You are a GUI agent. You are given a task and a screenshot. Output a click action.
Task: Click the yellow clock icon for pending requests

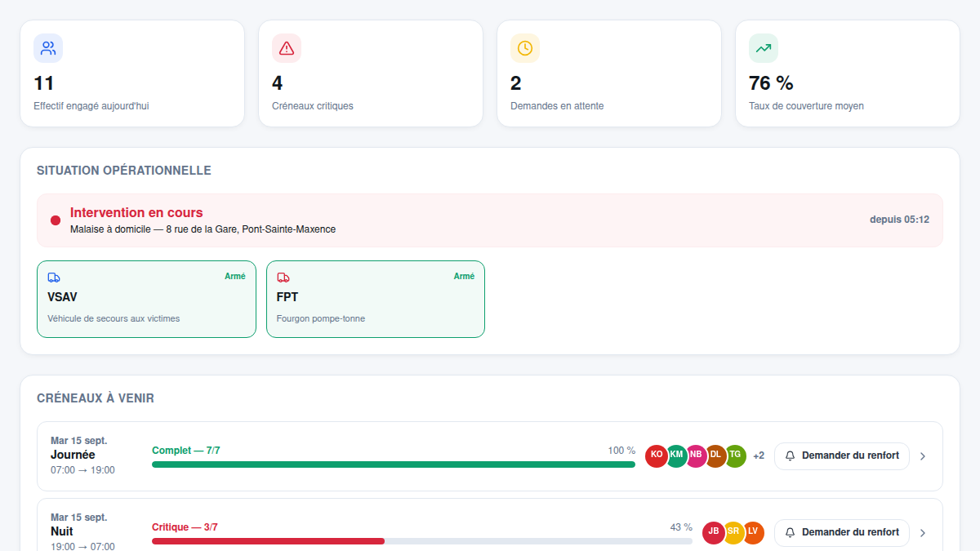[525, 48]
